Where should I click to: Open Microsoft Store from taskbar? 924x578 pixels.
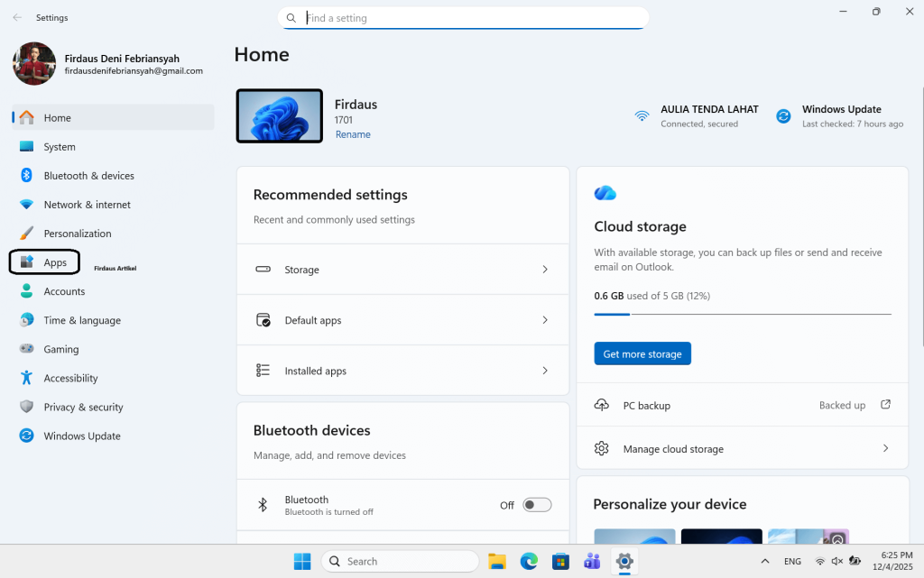(x=560, y=562)
